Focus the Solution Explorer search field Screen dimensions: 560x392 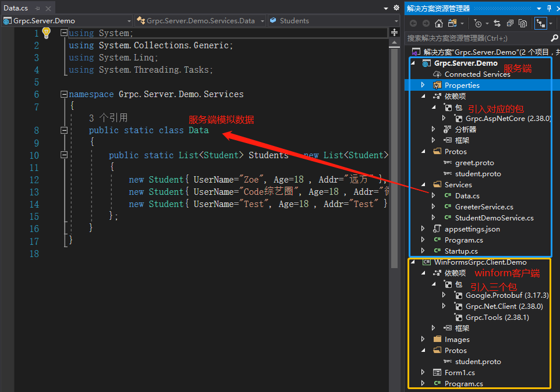tap(477, 38)
